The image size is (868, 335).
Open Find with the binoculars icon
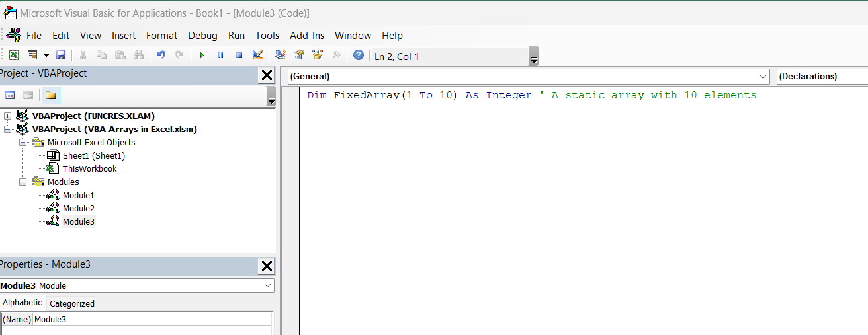tap(138, 56)
